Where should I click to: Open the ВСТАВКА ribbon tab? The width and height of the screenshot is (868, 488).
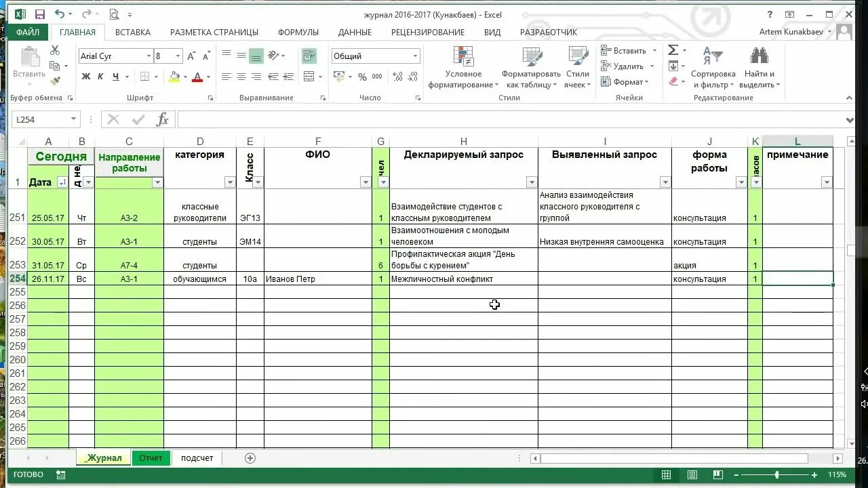[133, 32]
